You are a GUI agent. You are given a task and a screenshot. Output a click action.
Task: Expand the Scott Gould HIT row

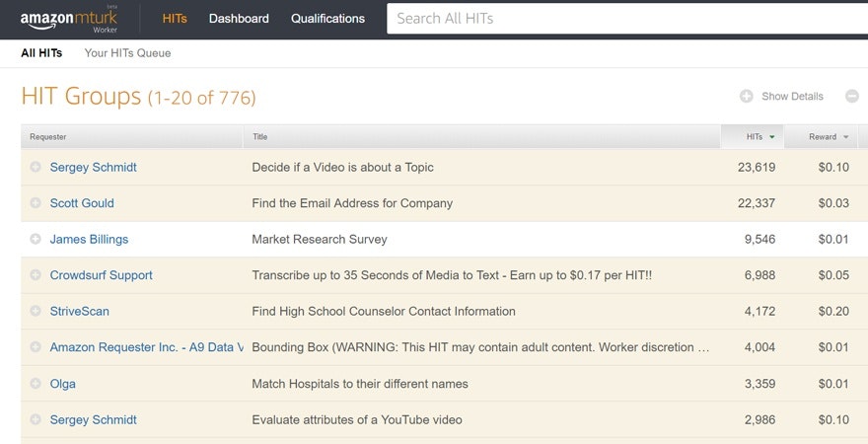click(36, 203)
